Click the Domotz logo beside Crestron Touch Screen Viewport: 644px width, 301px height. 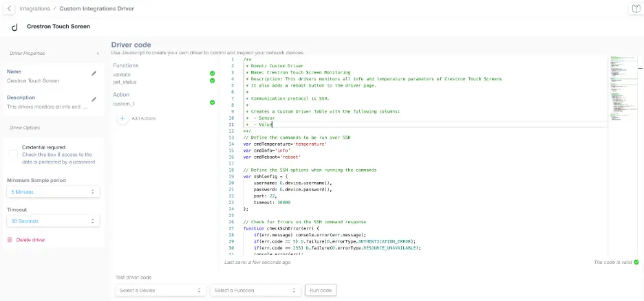pos(14,27)
